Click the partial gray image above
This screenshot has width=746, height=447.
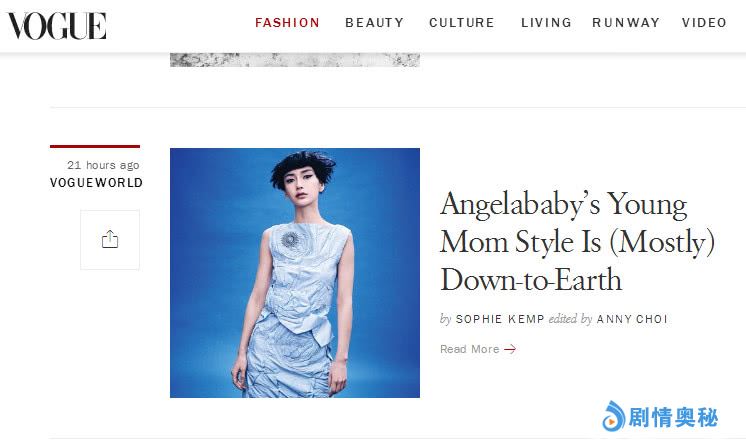295,60
